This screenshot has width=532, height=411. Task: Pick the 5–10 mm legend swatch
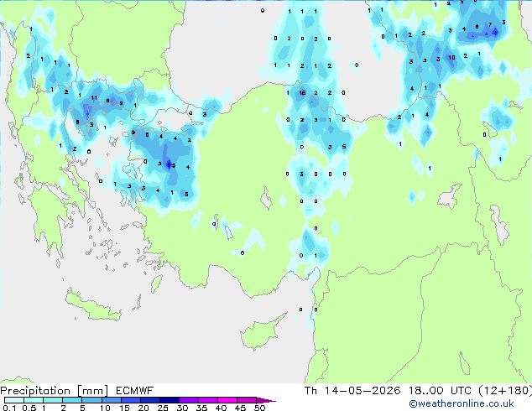pyautogui.click(x=91, y=400)
